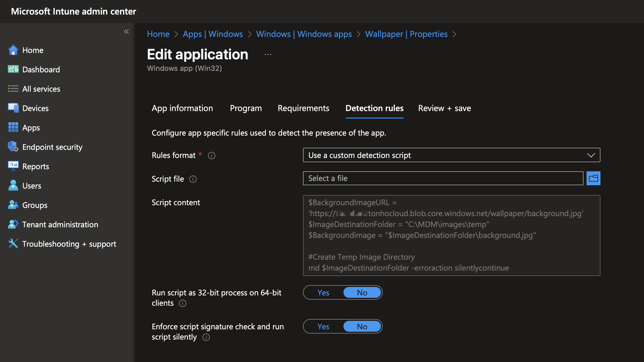Go to Review + save tab
Screen dimensions: 644x362
[444, 108]
